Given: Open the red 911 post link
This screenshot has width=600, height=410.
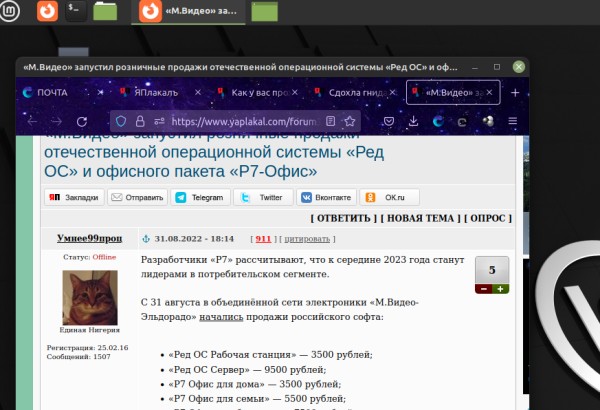Looking at the screenshot, I should (263, 239).
